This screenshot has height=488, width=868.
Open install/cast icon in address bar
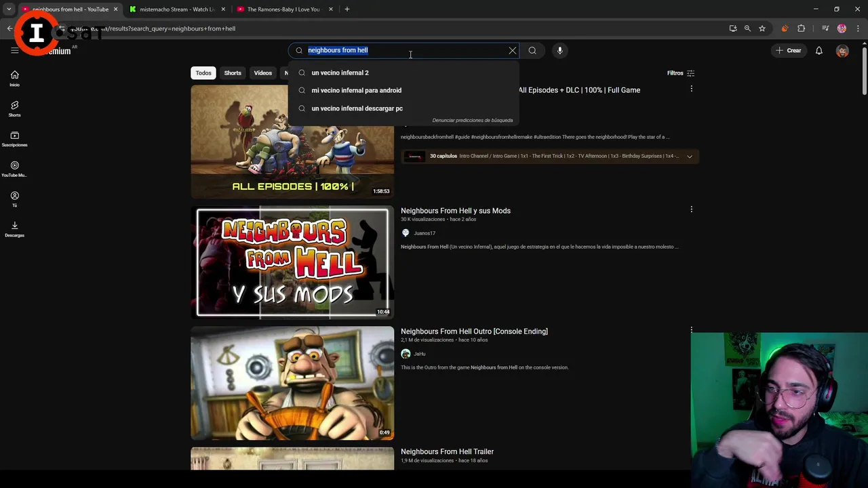point(733,28)
